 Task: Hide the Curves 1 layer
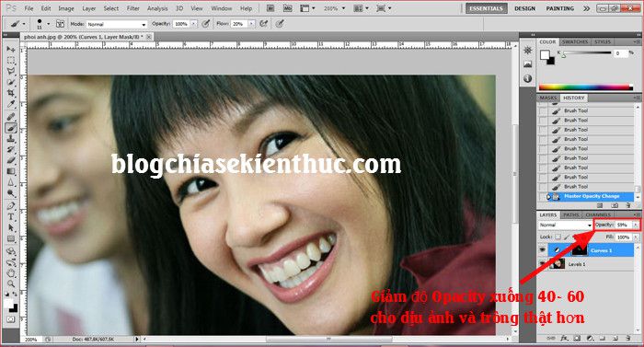pyautogui.click(x=543, y=250)
